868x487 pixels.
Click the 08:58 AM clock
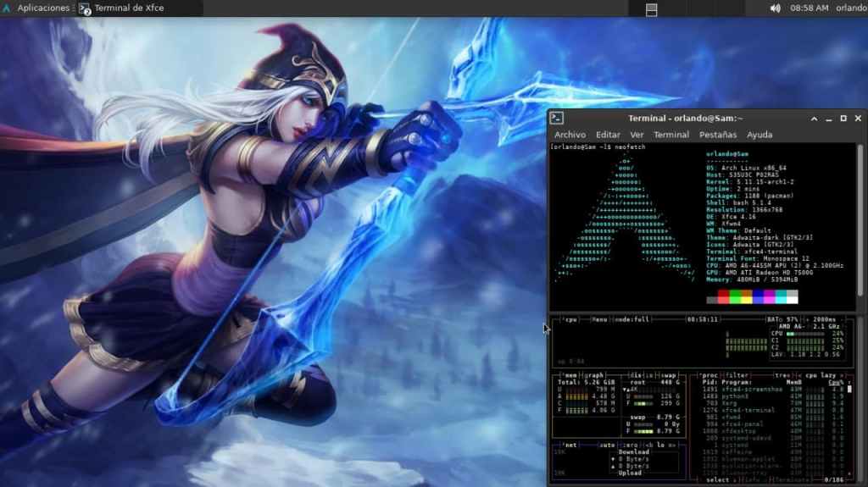coord(809,8)
